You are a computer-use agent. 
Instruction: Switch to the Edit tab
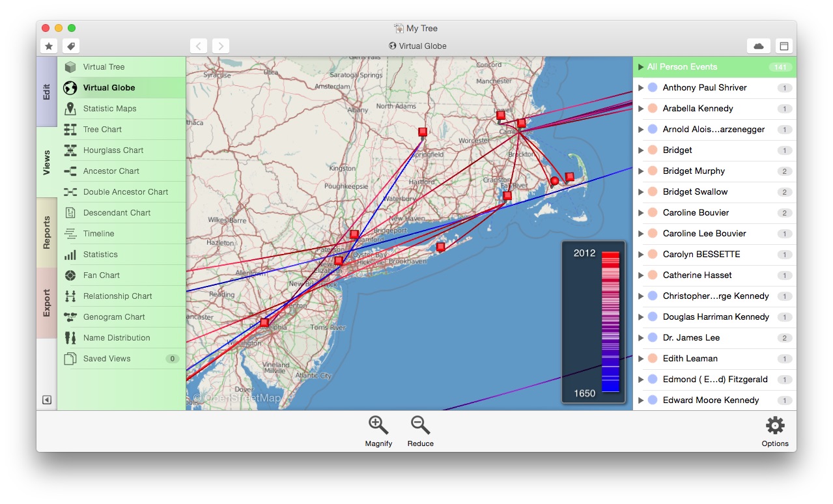(47, 92)
